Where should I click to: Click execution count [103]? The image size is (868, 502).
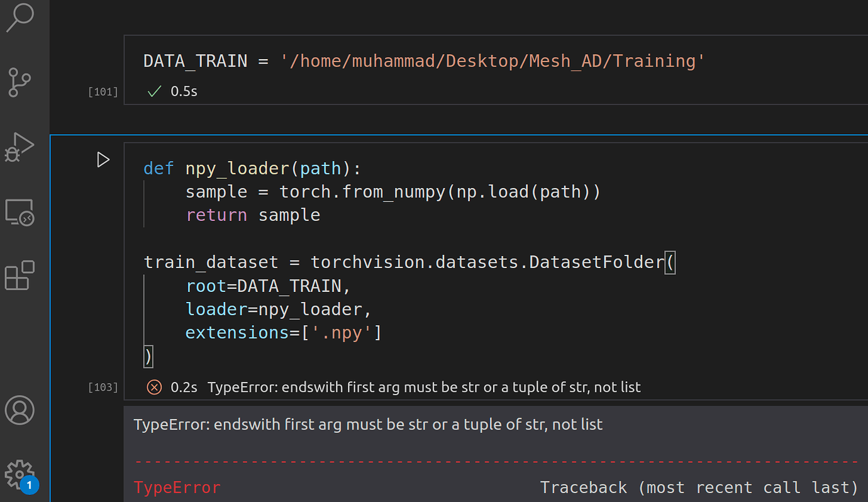[103, 387]
